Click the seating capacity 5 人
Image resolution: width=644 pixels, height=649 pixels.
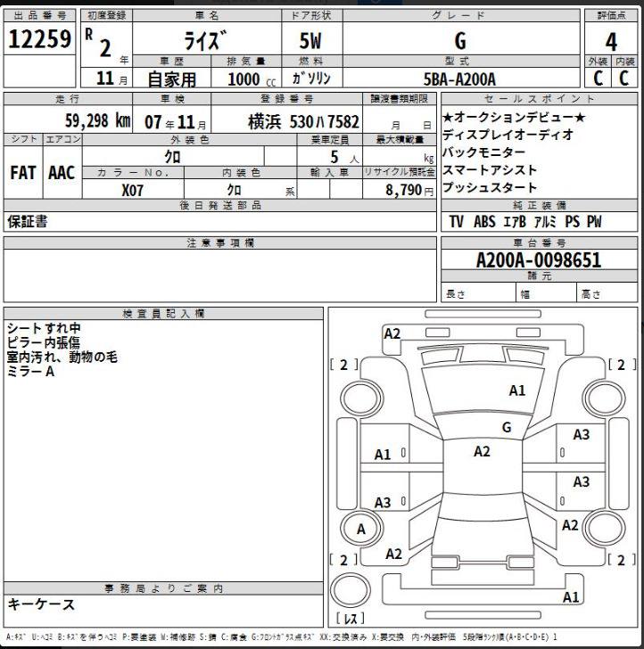tap(344, 158)
